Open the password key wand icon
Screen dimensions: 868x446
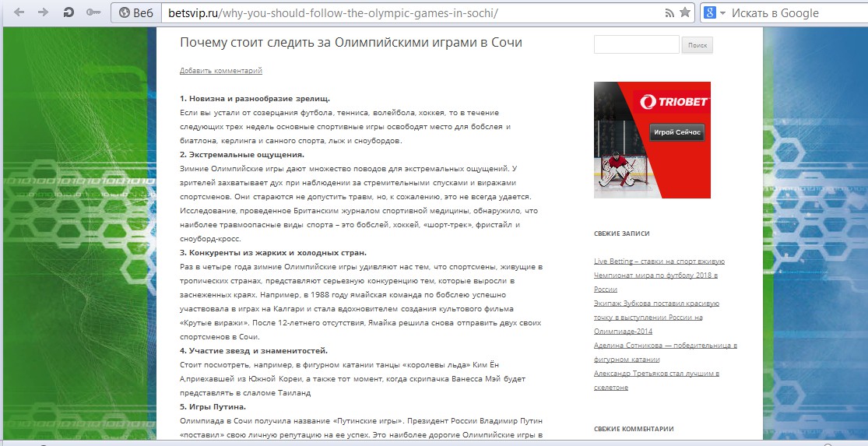click(93, 12)
